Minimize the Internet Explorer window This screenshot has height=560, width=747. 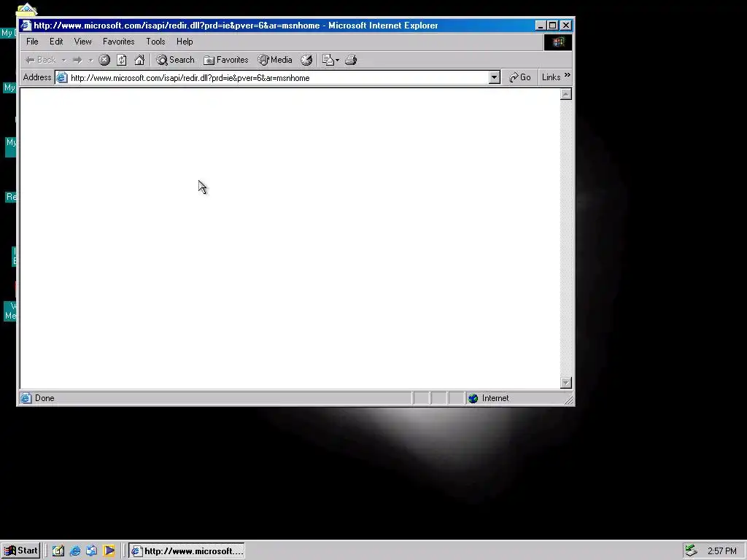(x=541, y=26)
